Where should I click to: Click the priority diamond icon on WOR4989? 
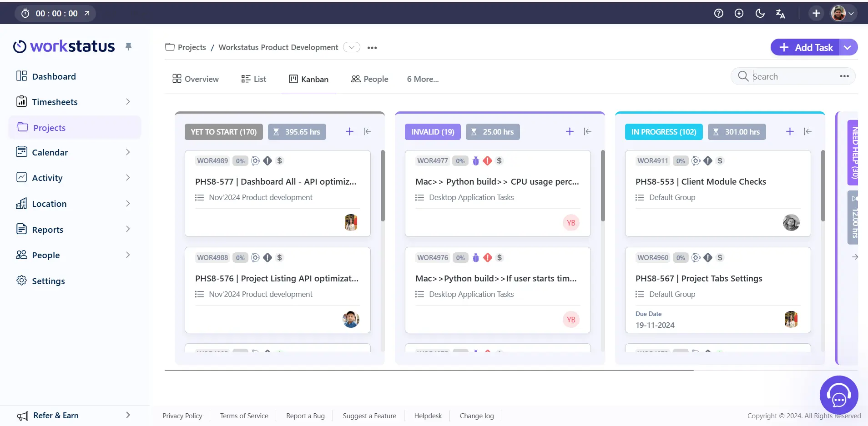pos(267,160)
